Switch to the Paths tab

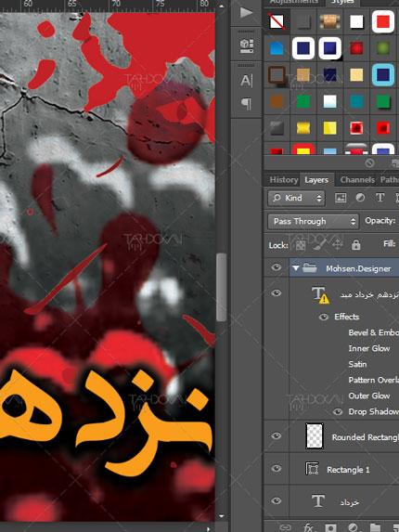pos(389,179)
